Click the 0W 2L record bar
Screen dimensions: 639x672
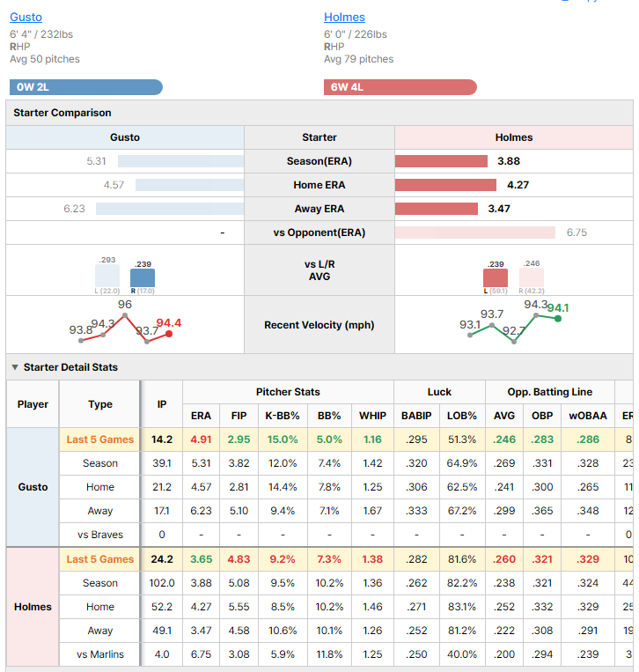pyautogui.click(x=86, y=87)
